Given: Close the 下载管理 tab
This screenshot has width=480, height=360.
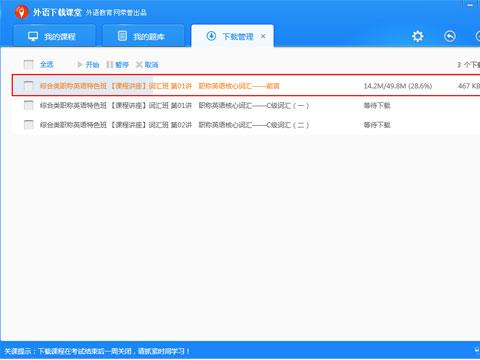Looking at the screenshot, I should click(263, 36).
